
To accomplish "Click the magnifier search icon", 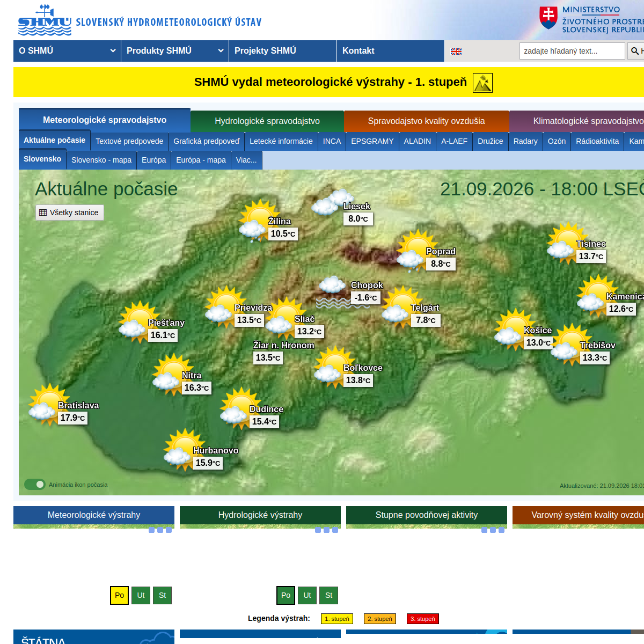I will click(x=635, y=51).
